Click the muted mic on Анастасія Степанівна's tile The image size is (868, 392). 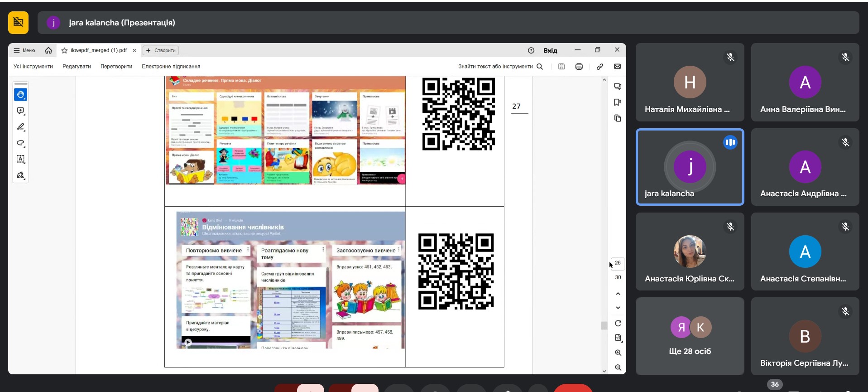pyautogui.click(x=845, y=227)
